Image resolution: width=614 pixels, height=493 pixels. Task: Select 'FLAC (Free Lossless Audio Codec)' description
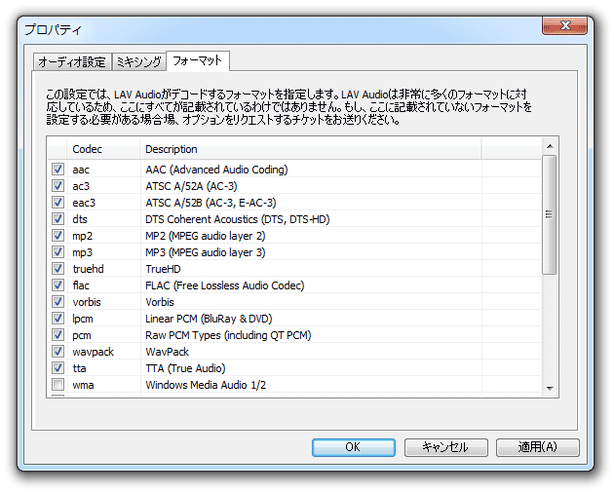[225, 285]
